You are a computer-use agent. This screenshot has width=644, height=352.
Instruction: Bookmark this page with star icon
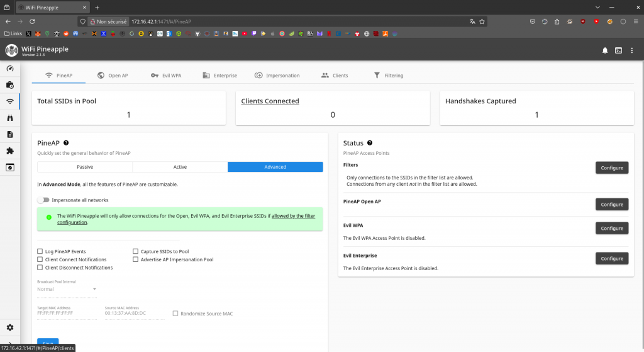click(482, 21)
